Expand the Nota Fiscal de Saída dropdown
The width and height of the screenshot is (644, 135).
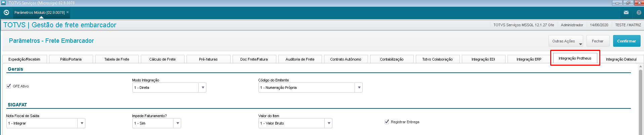[82, 123]
